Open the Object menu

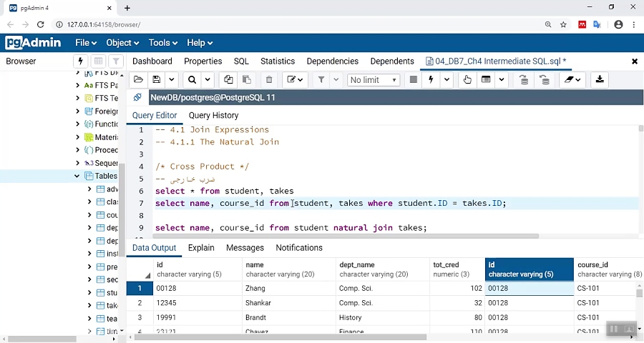(123, 43)
